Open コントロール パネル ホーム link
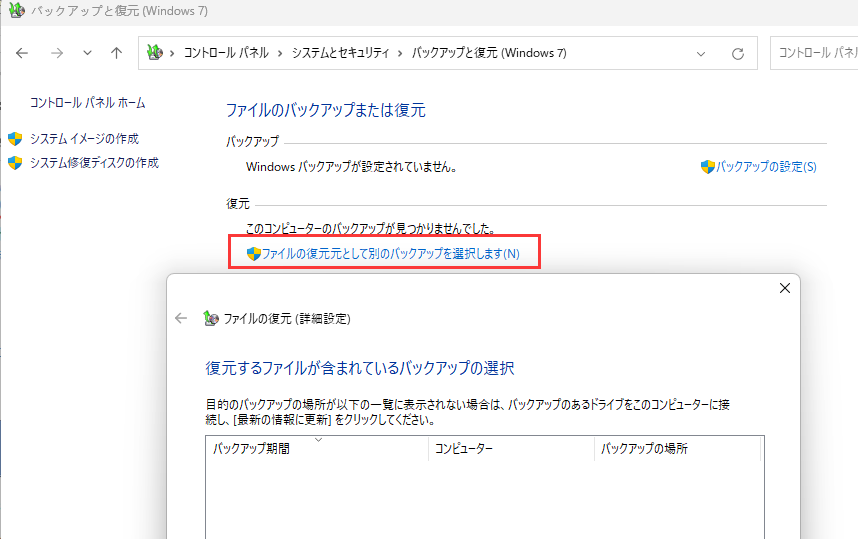 (88, 103)
